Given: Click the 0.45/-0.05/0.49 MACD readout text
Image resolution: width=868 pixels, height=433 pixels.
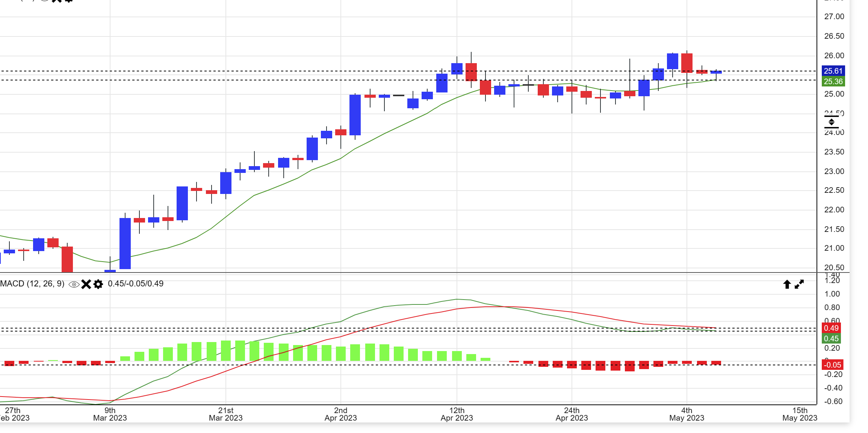Looking at the screenshot, I should click(x=136, y=284).
